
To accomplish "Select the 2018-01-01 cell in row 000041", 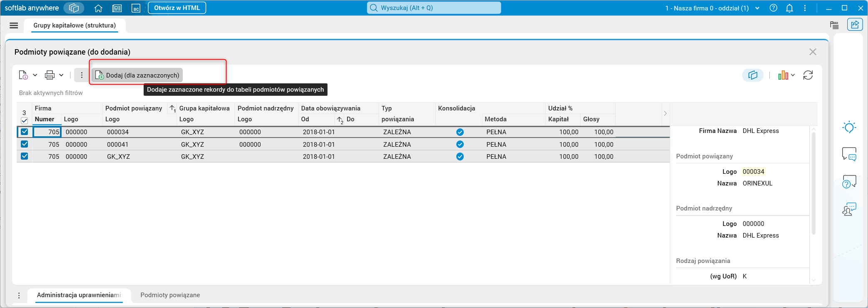I will 319,144.
